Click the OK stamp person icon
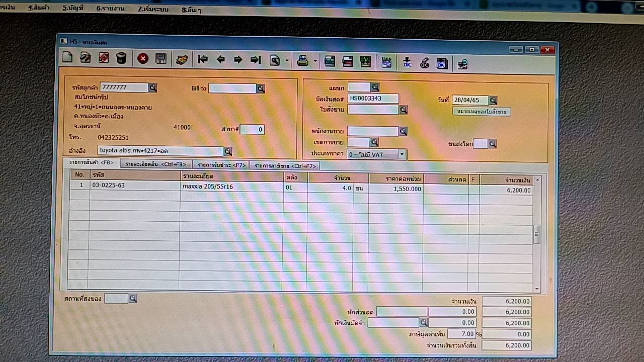The width and height of the screenshot is (644, 362). coord(407,63)
